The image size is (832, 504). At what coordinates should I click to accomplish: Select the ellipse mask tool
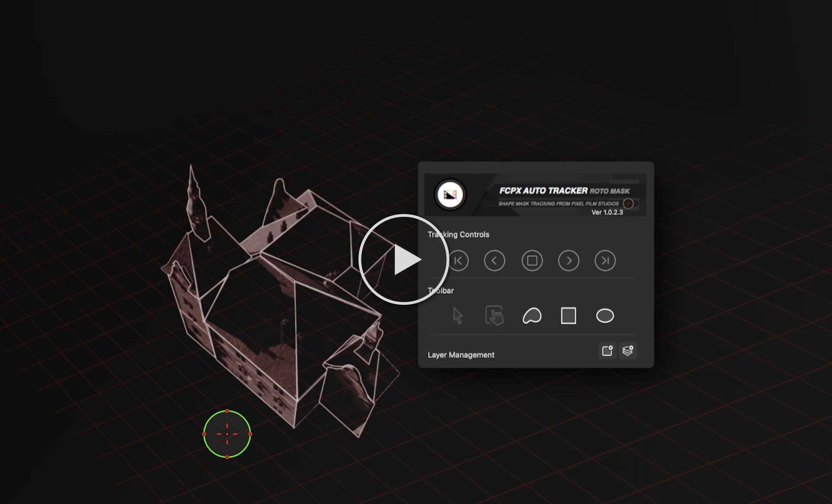pyautogui.click(x=605, y=316)
